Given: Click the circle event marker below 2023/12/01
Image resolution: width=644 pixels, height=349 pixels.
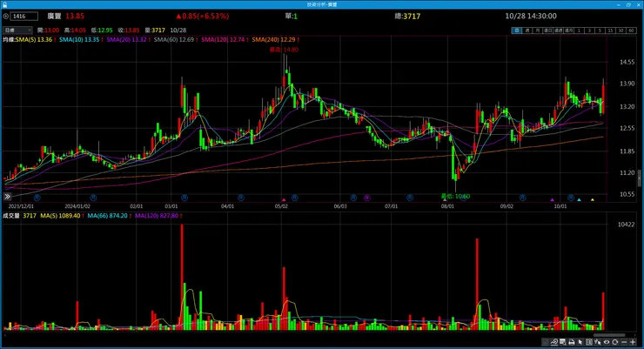Looking at the screenshot, I should click(37, 198).
